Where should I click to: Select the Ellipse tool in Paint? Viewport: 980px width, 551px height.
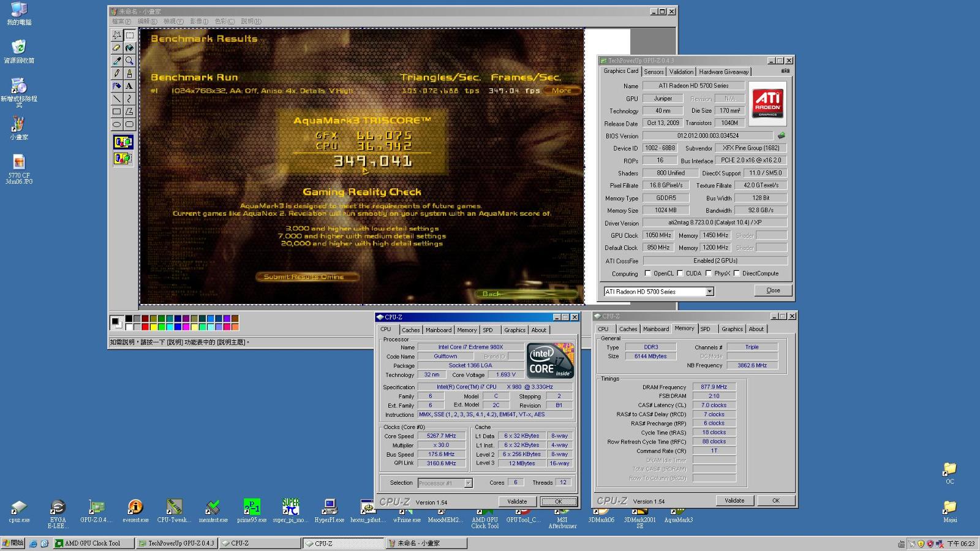click(x=116, y=124)
